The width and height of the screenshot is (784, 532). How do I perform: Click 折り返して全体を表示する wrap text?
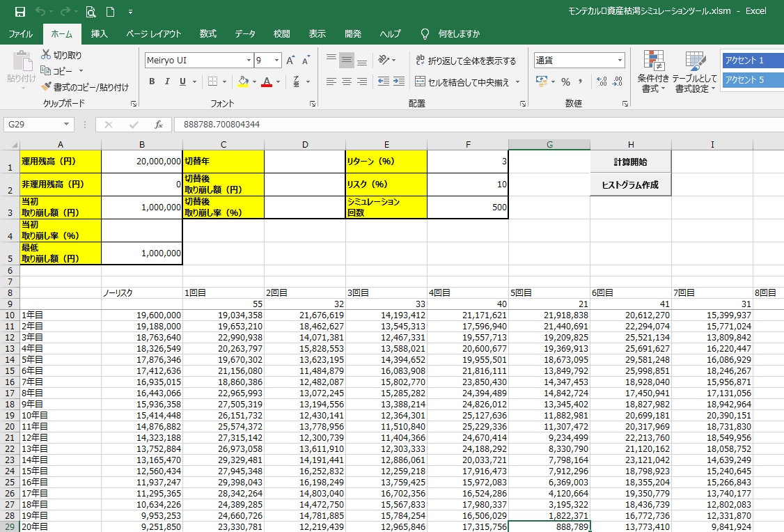point(466,61)
